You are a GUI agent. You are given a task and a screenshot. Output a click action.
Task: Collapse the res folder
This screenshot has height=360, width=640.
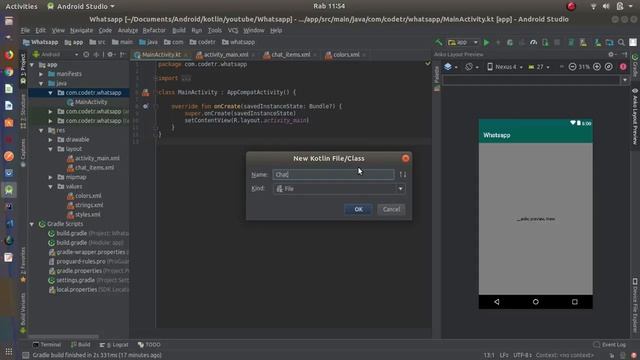point(41,131)
